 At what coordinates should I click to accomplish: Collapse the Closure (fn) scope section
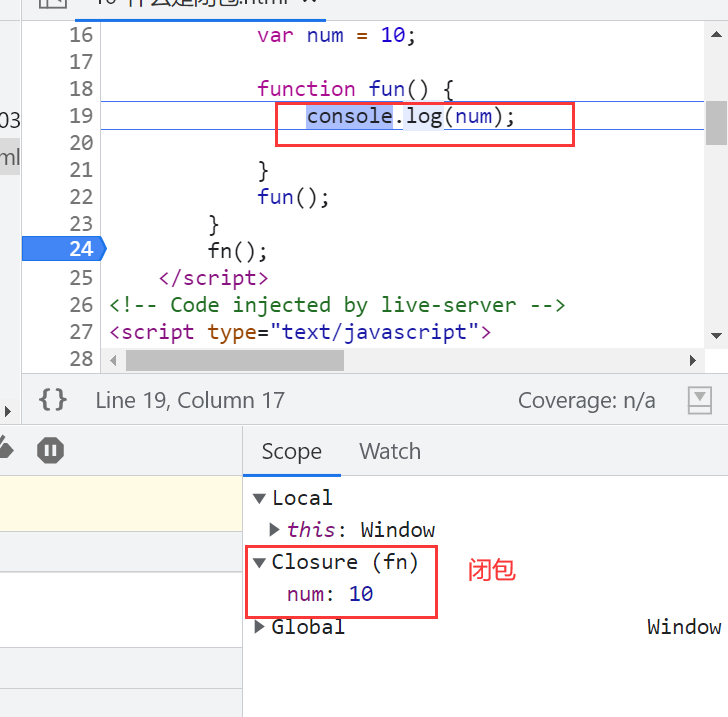click(260, 562)
